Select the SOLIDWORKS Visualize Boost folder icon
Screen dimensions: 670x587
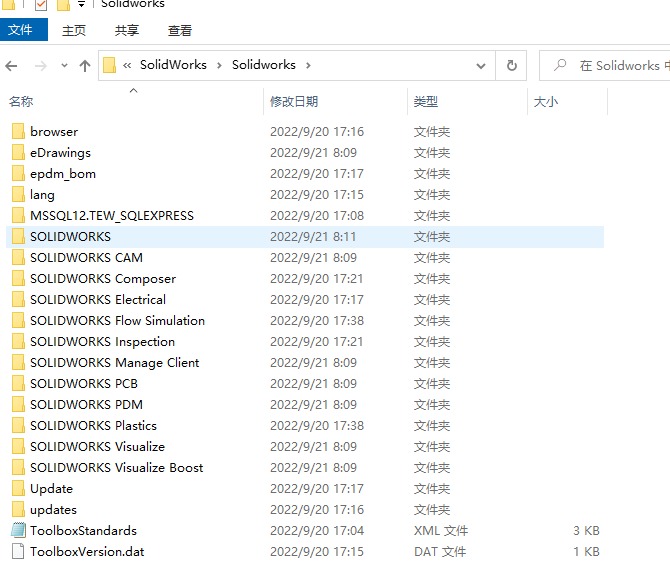[18, 467]
